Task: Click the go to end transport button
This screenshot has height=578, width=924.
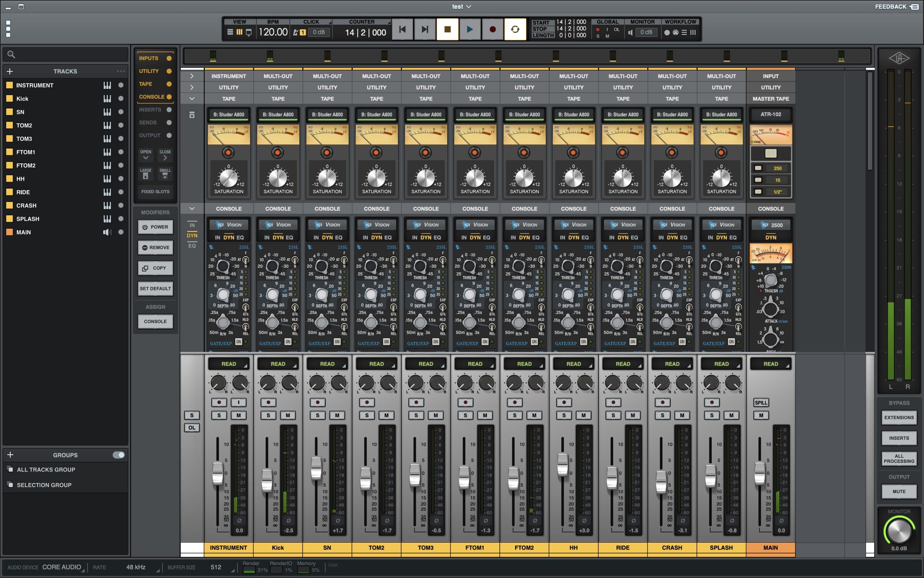Action: tap(424, 29)
